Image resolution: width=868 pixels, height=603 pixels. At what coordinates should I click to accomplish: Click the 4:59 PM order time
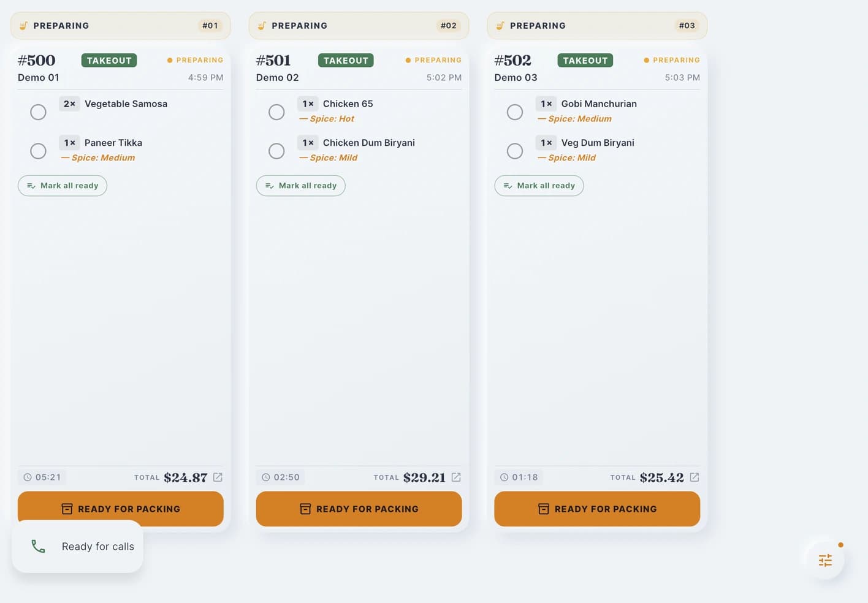click(x=206, y=78)
